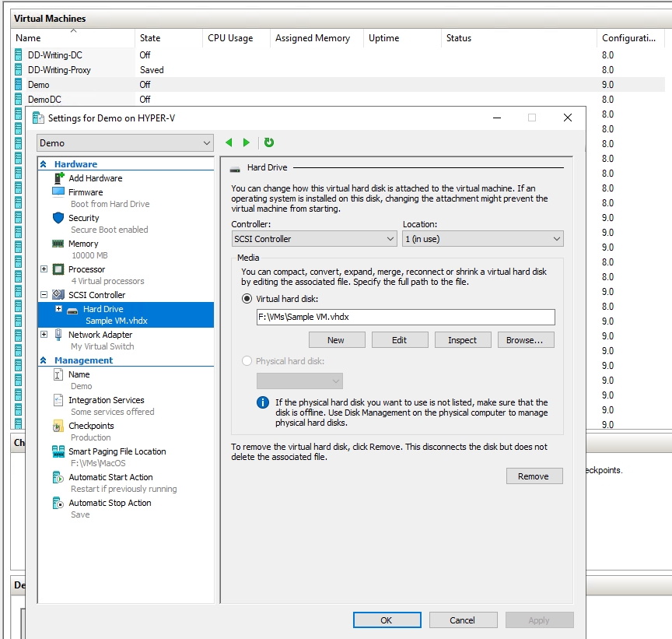This screenshot has width=672, height=639.
Task: Click the green refresh icon
Action: [x=268, y=142]
